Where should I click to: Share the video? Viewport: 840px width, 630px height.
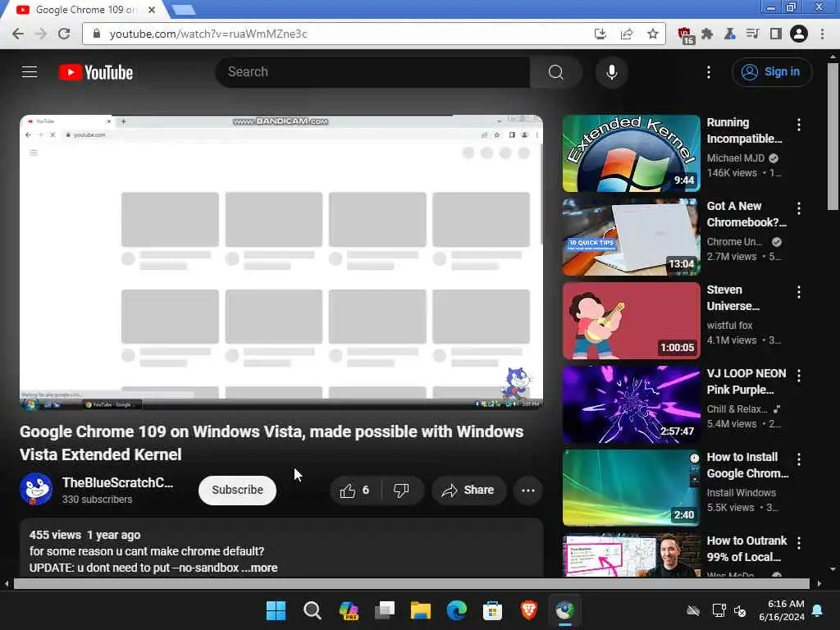pos(468,490)
